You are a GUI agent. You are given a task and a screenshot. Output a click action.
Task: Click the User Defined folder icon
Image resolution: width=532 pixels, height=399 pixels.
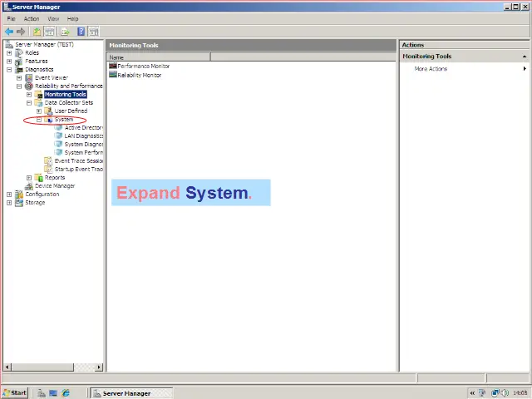tap(48, 111)
